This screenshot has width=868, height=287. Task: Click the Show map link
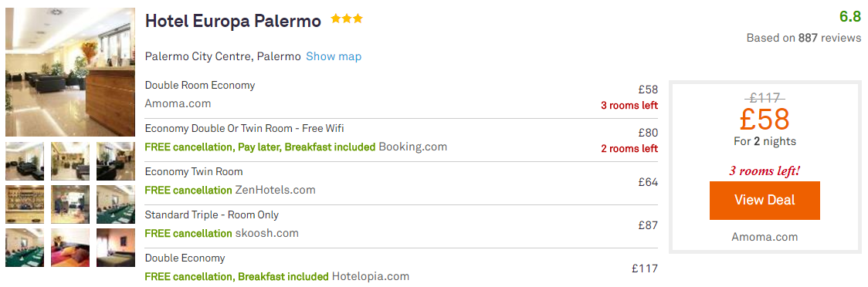pyautogui.click(x=334, y=56)
